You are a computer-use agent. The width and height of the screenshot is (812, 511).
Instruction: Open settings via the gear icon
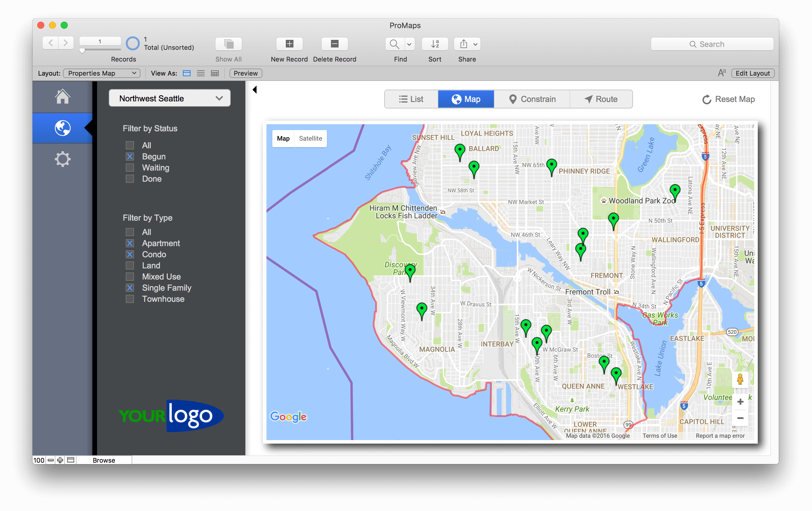[63, 159]
